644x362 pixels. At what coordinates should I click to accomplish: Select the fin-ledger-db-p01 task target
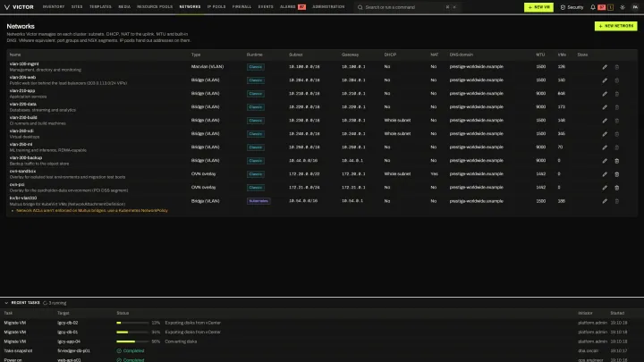[73, 351]
